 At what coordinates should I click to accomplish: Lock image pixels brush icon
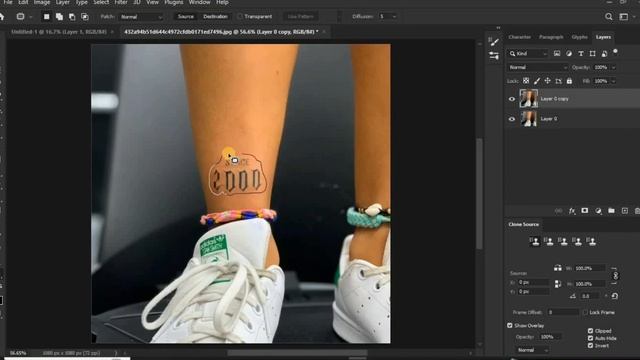point(537,81)
